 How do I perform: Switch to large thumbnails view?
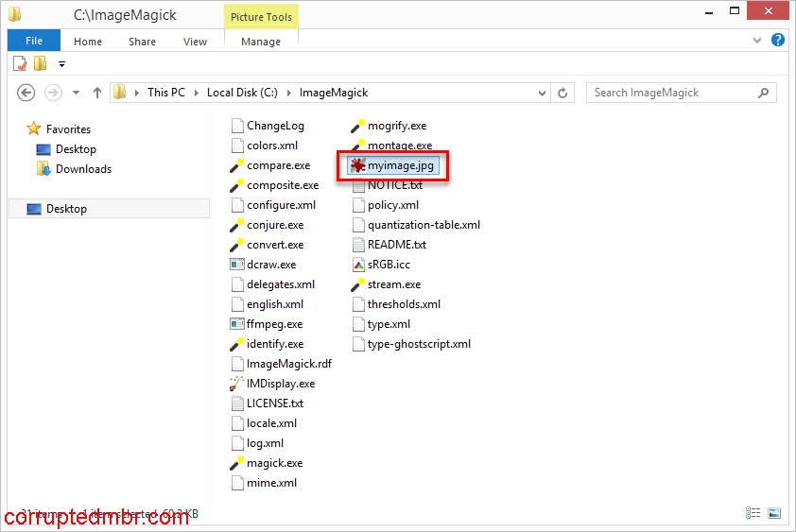tap(774, 513)
